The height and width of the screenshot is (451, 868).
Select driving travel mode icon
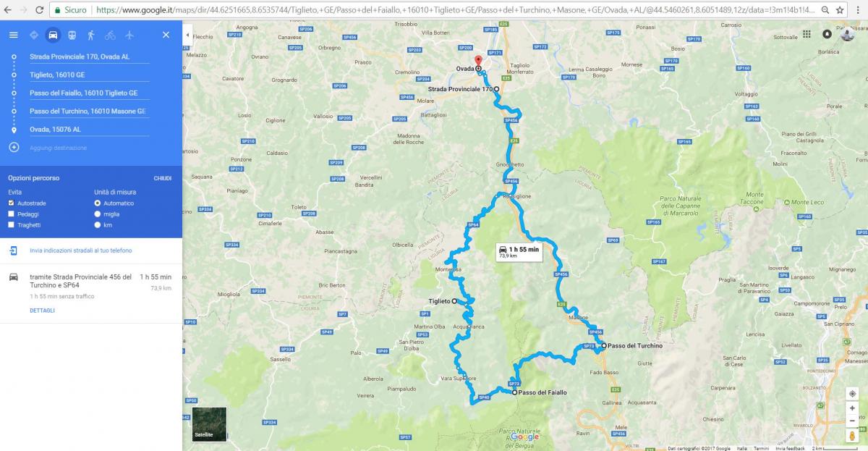tap(53, 35)
